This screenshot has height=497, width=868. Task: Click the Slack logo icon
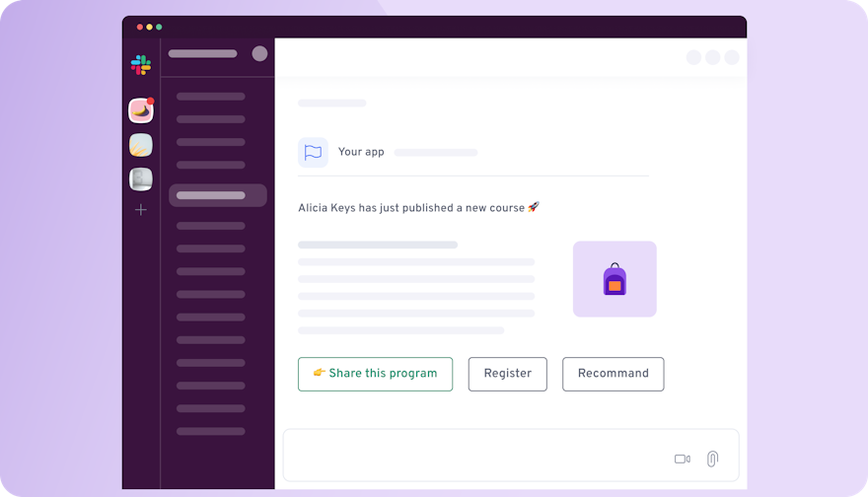point(141,65)
